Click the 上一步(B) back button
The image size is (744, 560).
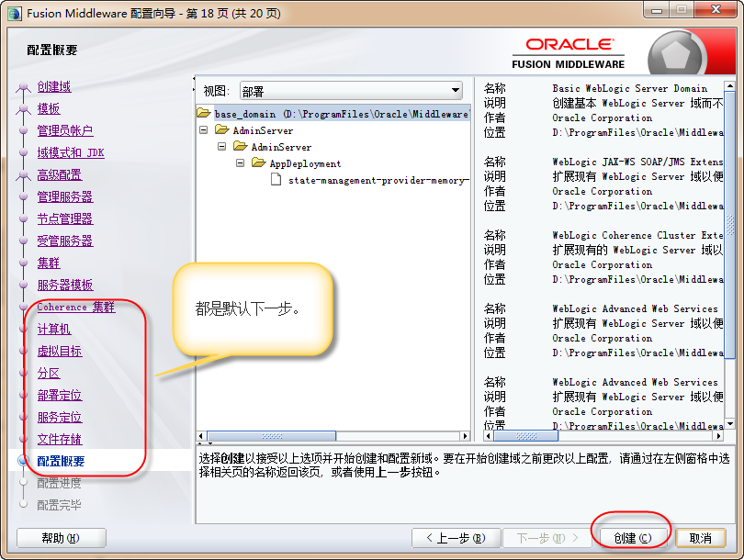[x=456, y=538]
